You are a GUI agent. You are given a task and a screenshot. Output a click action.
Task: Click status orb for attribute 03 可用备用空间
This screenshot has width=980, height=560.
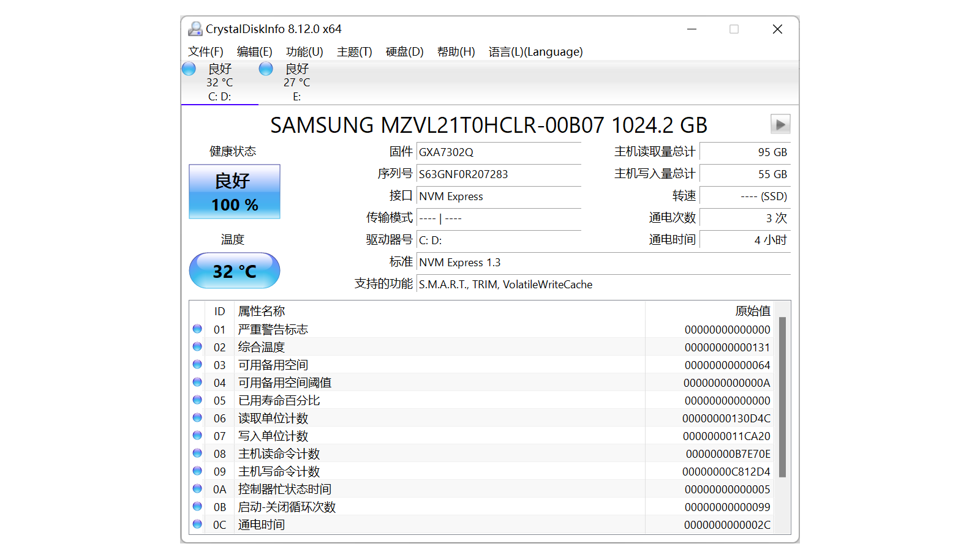(197, 364)
